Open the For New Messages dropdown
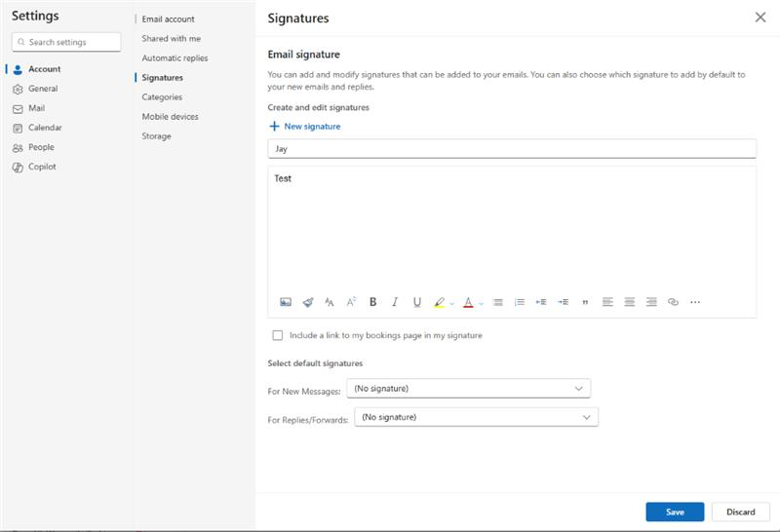The image size is (780, 532). (x=469, y=389)
